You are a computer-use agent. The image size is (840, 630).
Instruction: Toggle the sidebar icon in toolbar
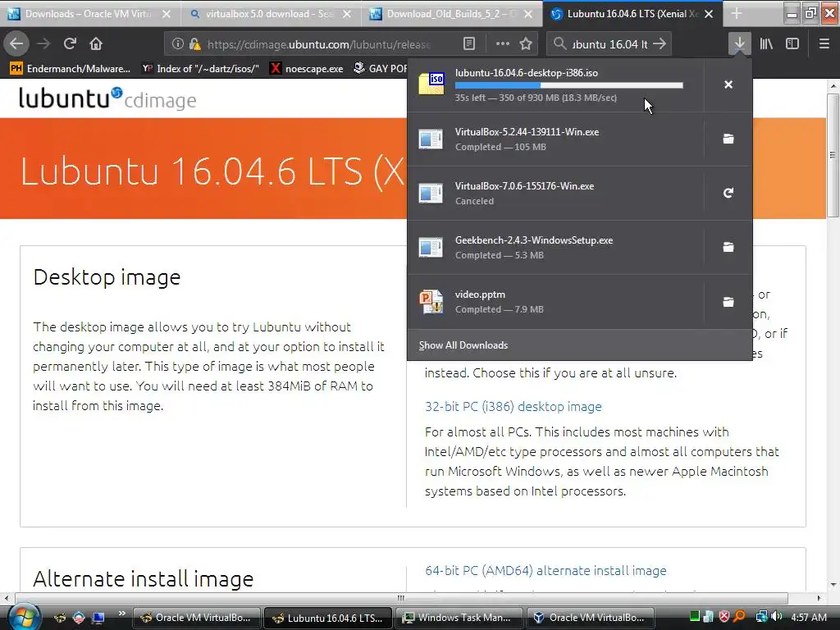coord(792,44)
